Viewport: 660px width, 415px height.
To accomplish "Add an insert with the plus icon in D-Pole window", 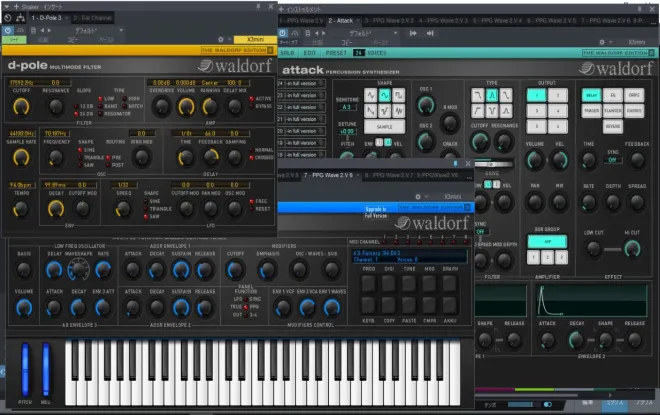I will [x=16, y=6].
